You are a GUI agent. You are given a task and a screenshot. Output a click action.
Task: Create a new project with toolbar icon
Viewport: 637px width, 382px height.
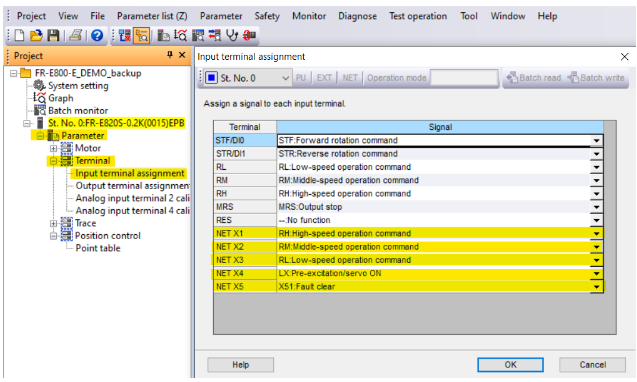click(x=19, y=35)
